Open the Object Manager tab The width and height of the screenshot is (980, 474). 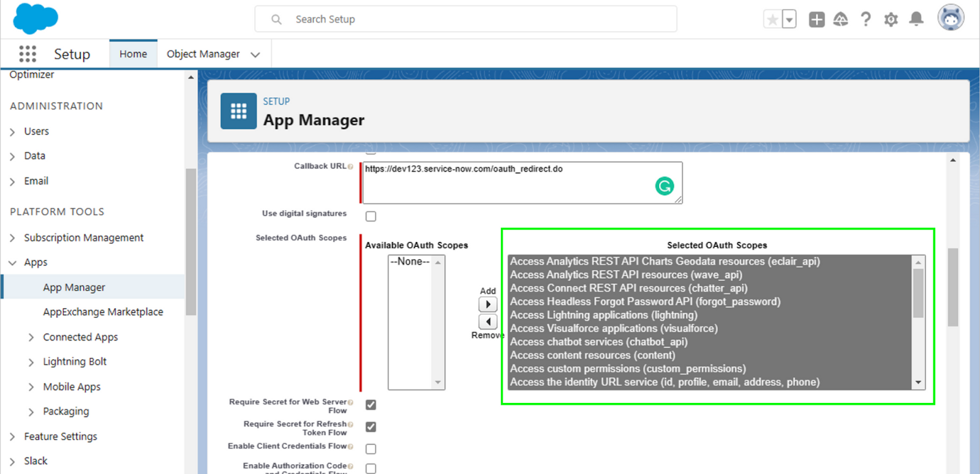click(203, 54)
